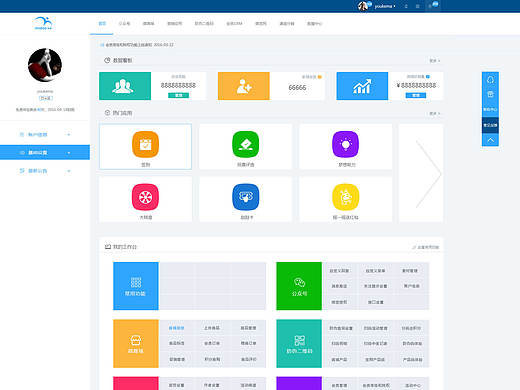Screen dimensions: 520x390
Task: Open the customize functions link above workbench
Action: pos(426,247)
